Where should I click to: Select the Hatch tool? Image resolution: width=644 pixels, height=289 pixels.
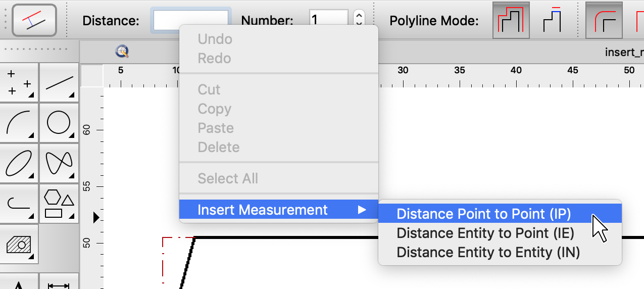pyautogui.click(x=19, y=244)
